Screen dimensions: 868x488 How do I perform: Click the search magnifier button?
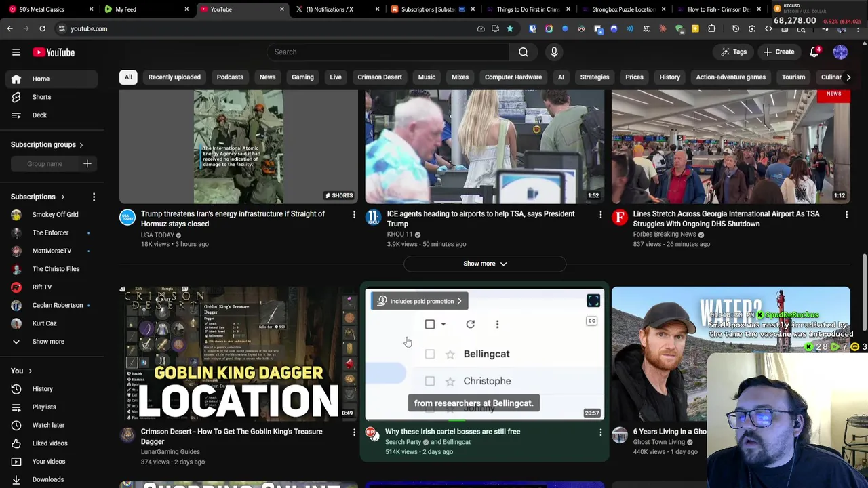[x=524, y=52]
